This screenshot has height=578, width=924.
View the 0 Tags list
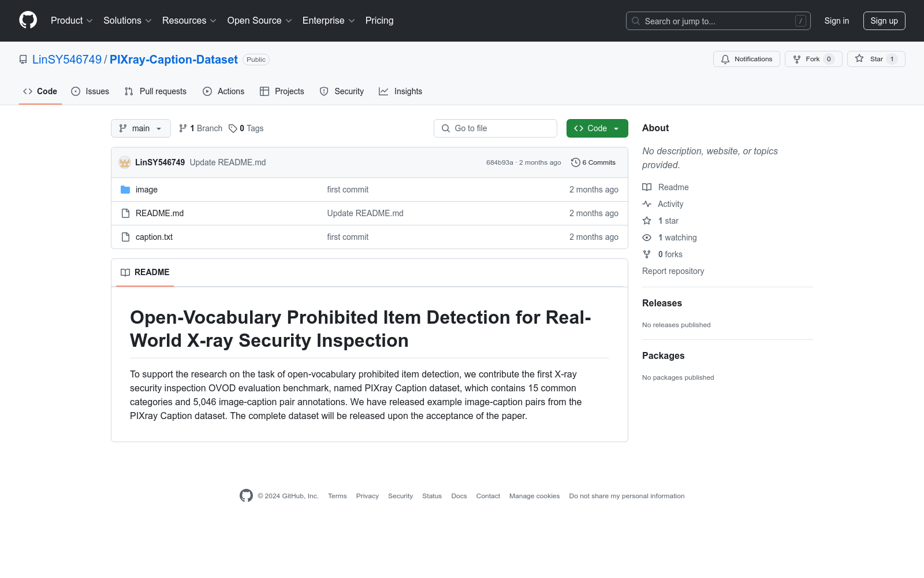[x=246, y=128]
